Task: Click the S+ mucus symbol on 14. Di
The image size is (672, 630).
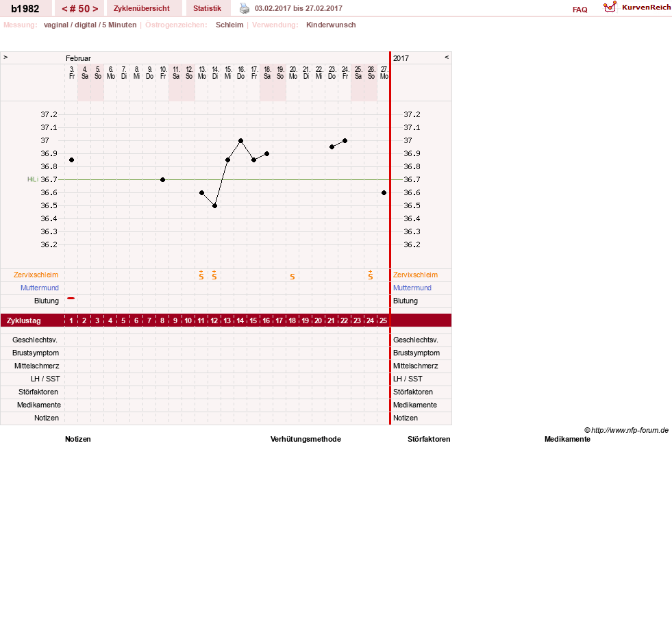Action: tap(214, 275)
